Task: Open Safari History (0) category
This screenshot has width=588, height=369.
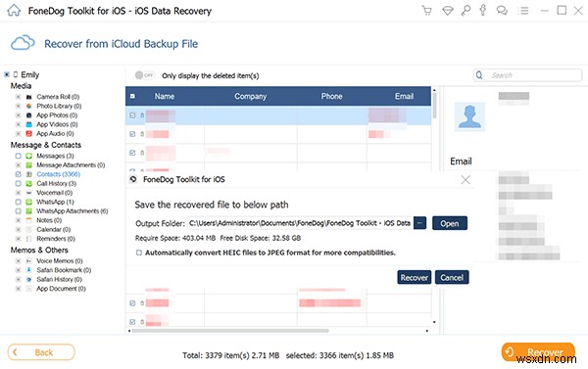Action: pos(59,280)
